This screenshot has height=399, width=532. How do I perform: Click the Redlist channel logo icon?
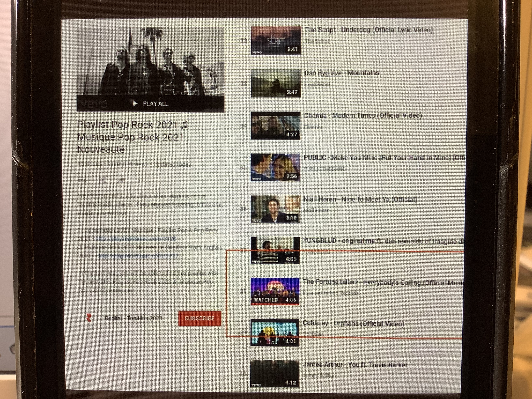89,318
